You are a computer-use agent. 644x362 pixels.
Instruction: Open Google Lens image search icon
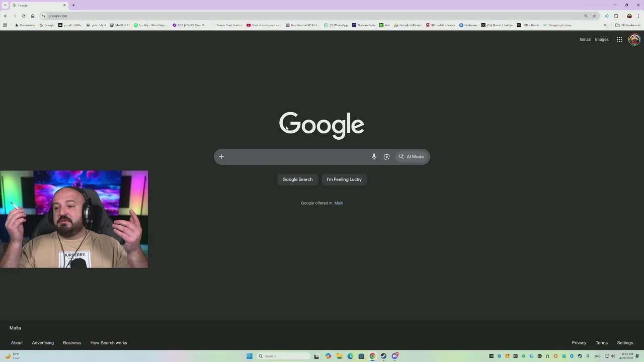pyautogui.click(x=386, y=156)
